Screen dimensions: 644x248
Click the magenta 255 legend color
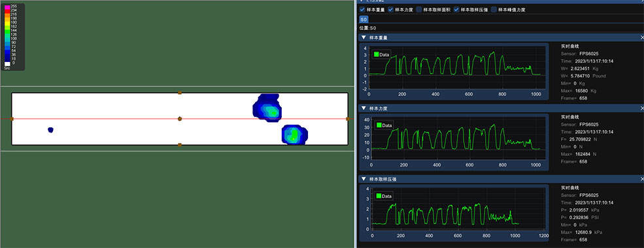click(7, 6)
